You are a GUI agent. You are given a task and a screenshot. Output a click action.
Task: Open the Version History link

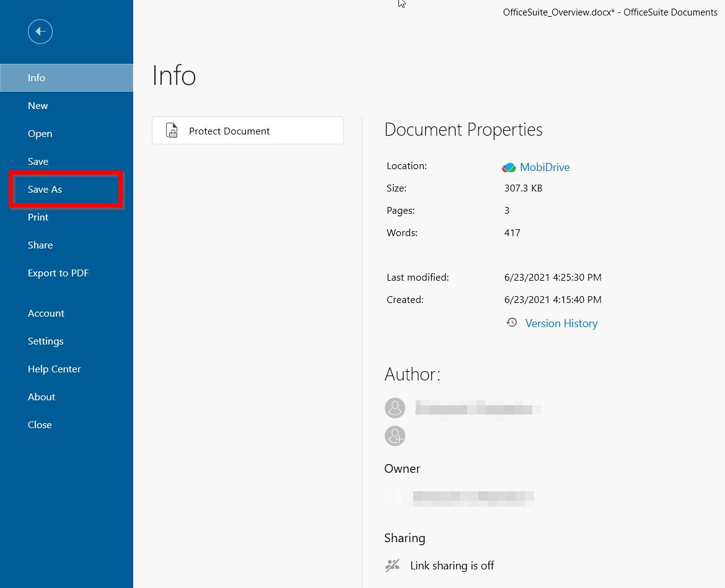[561, 323]
